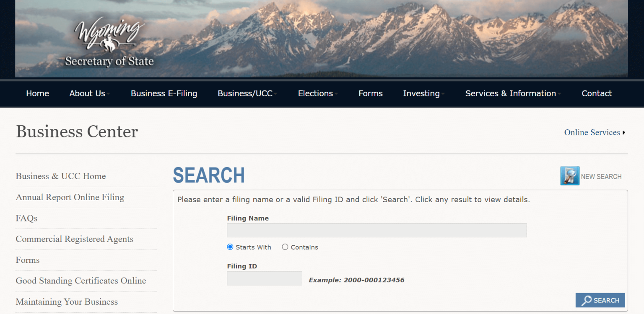Click into the Filing ID field
Screen dimensions: 644x314
tap(264, 278)
